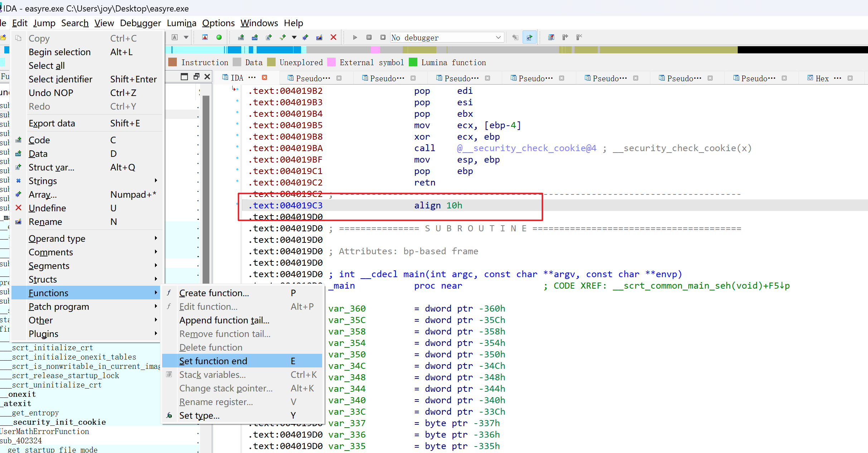Screen dimensions: 868x453
Task: Open the 'No debugger' combo box
Action: point(447,37)
